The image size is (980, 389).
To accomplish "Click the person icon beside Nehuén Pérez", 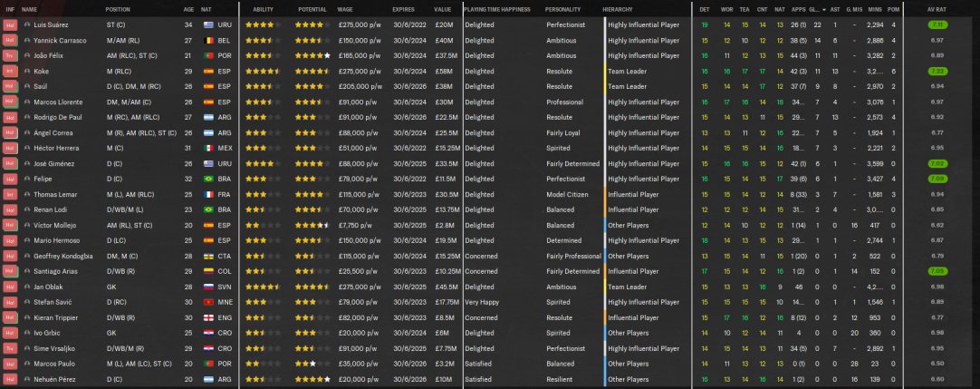I will [x=27, y=380].
